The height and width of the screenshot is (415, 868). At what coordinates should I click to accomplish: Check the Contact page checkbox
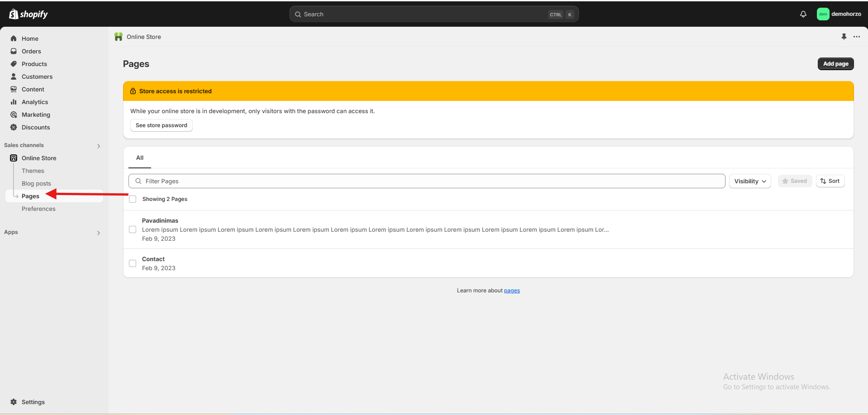tap(133, 263)
